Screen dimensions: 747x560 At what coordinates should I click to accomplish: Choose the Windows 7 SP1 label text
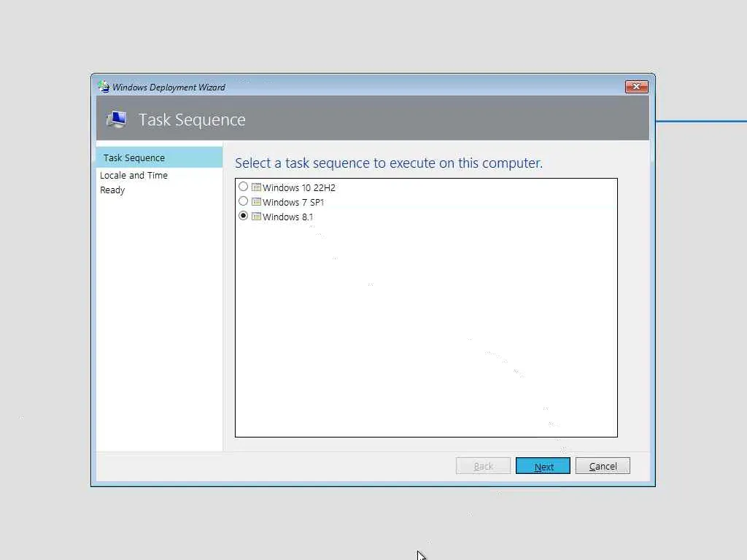pos(293,203)
